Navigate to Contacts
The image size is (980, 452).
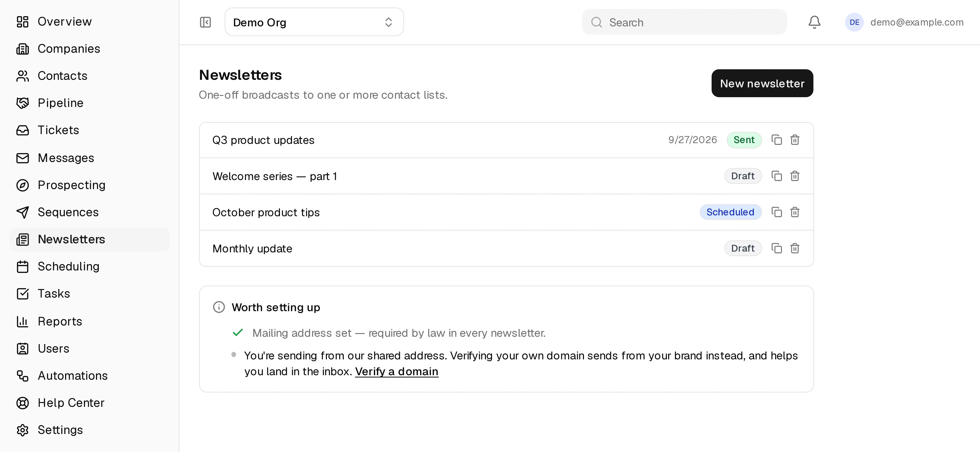[x=89, y=76]
